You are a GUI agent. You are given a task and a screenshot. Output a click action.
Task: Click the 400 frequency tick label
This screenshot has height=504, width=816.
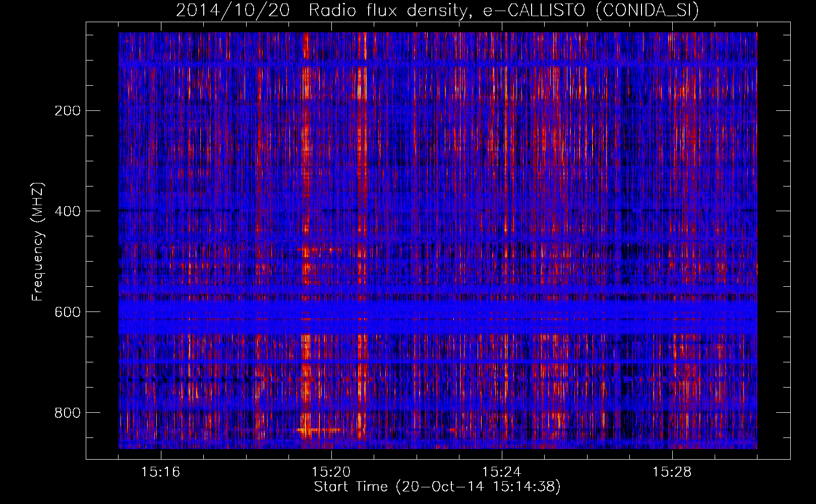coord(68,211)
